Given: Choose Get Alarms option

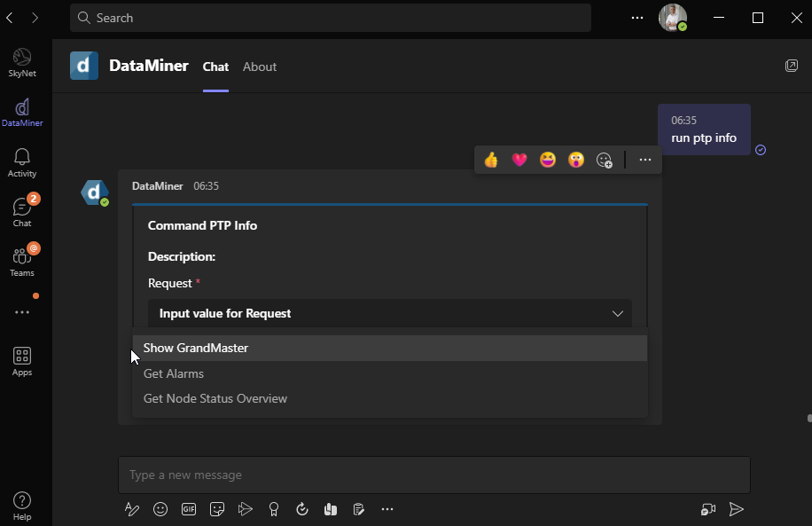Looking at the screenshot, I should point(390,373).
